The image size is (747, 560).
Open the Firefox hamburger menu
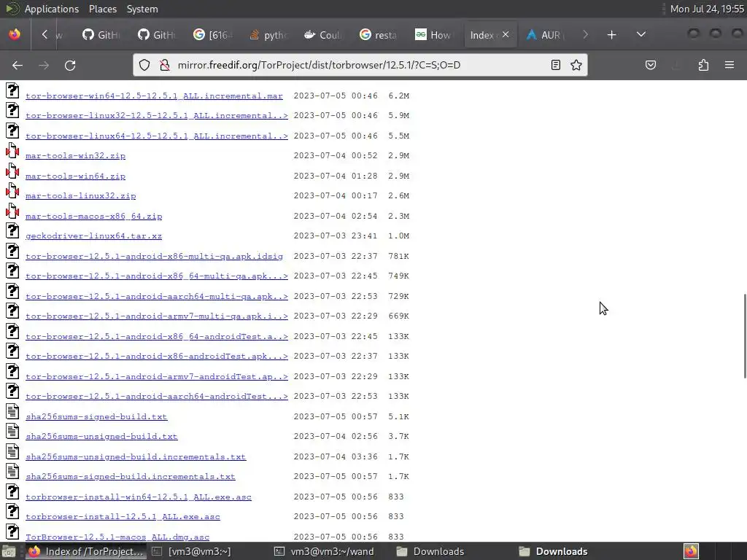tap(729, 65)
